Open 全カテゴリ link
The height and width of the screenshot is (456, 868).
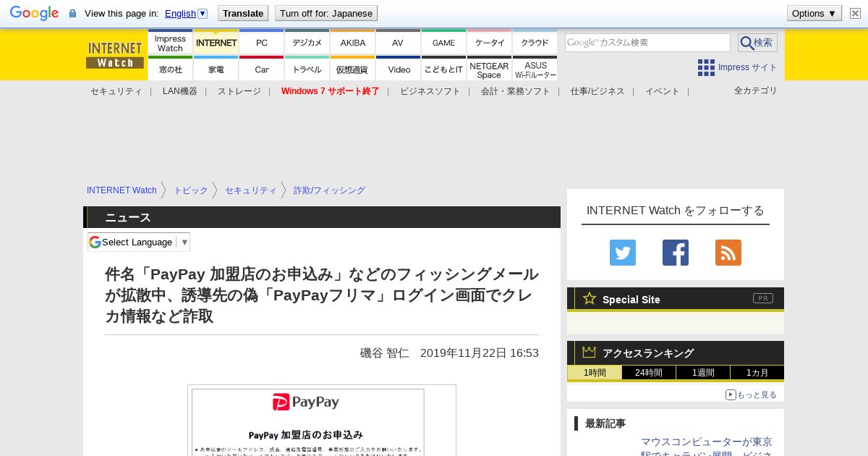click(756, 90)
